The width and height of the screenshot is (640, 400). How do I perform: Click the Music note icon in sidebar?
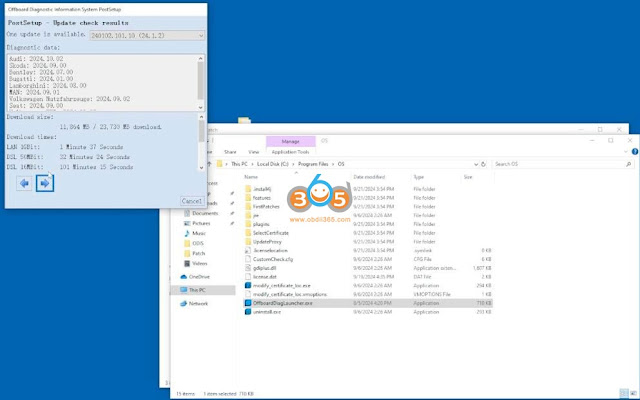[187, 233]
